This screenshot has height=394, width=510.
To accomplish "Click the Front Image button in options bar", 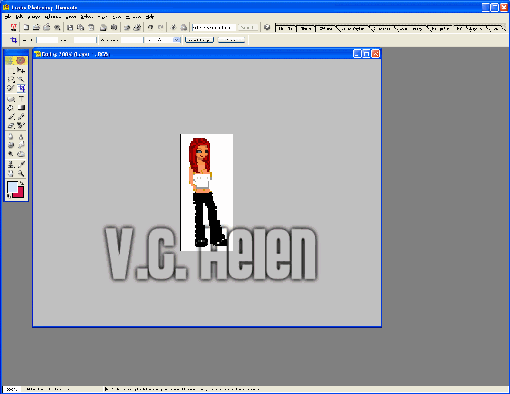I will (x=199, y=40).
